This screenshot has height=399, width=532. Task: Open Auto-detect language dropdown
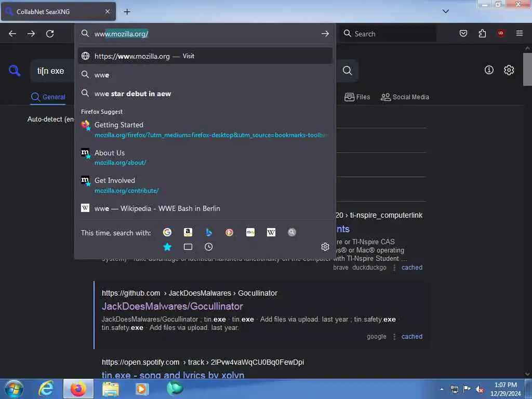click(50, 119)
